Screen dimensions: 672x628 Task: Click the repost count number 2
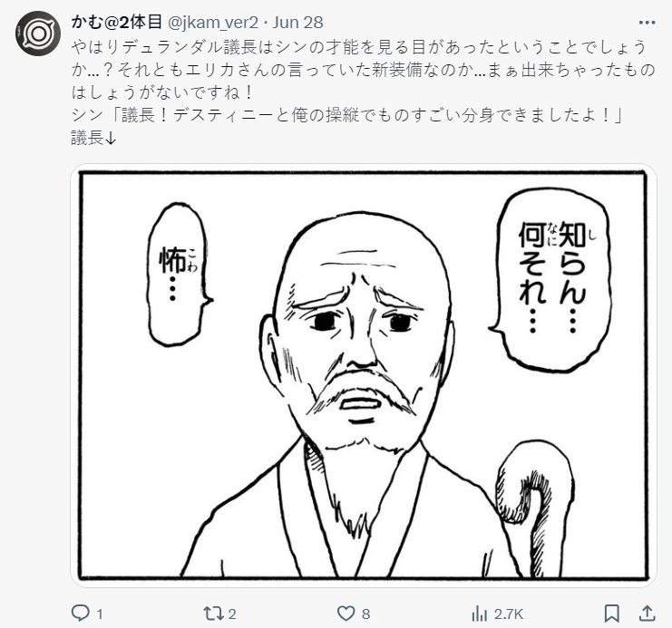(232, 614)
